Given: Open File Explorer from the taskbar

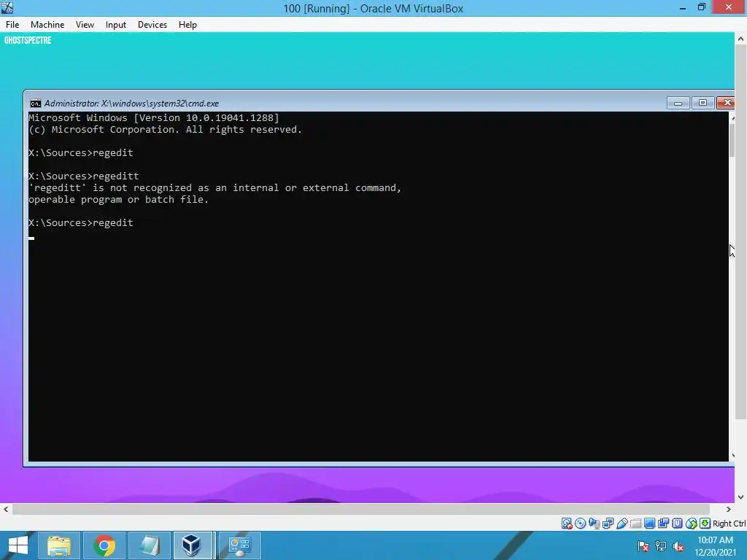Looking at the screenshot, I should pos(59,545).
